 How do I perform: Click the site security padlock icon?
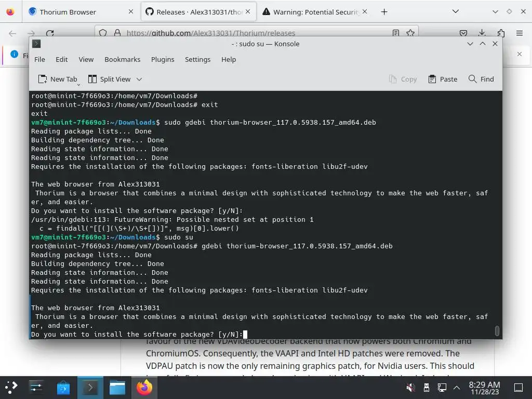coord(117,33)
